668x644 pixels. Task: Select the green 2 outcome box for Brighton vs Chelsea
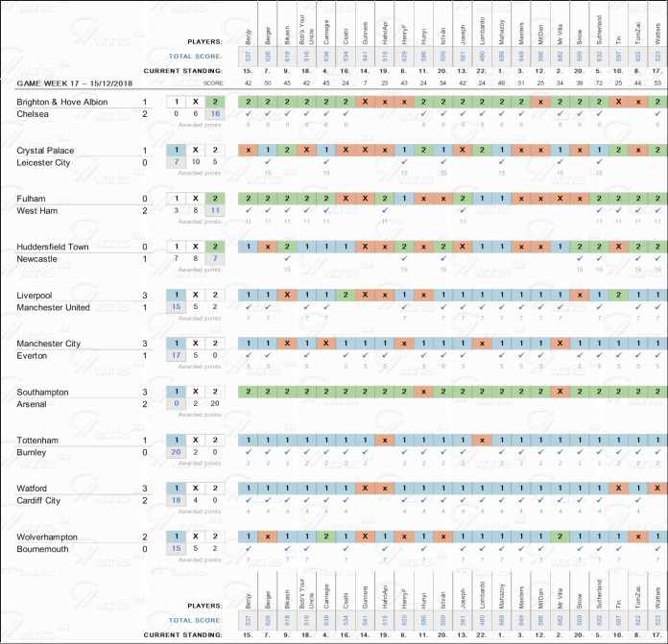coord(216,102)
